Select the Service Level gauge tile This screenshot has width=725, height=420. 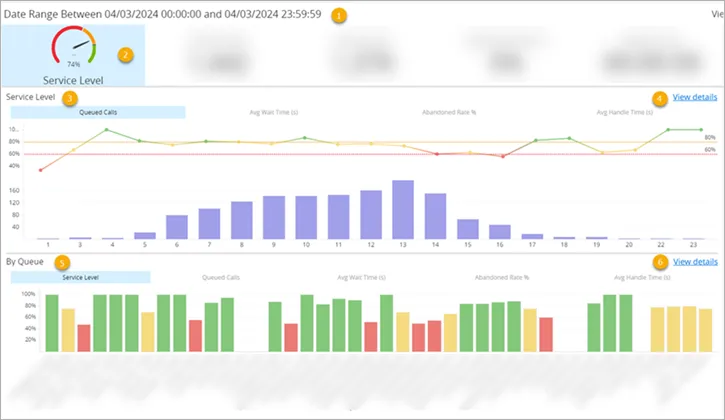(73, 55)
